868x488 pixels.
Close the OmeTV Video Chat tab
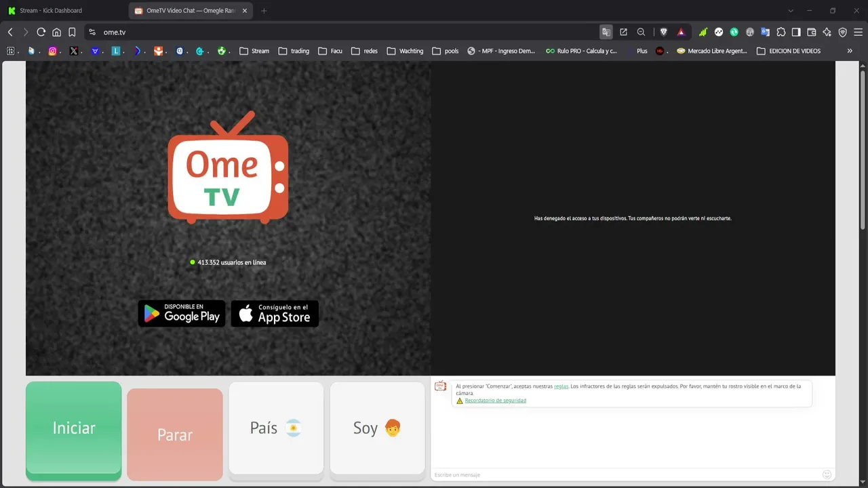[x=245, y=11]
